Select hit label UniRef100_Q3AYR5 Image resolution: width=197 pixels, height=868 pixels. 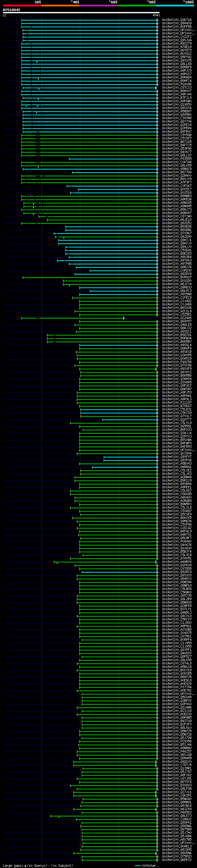coord(177,355)
